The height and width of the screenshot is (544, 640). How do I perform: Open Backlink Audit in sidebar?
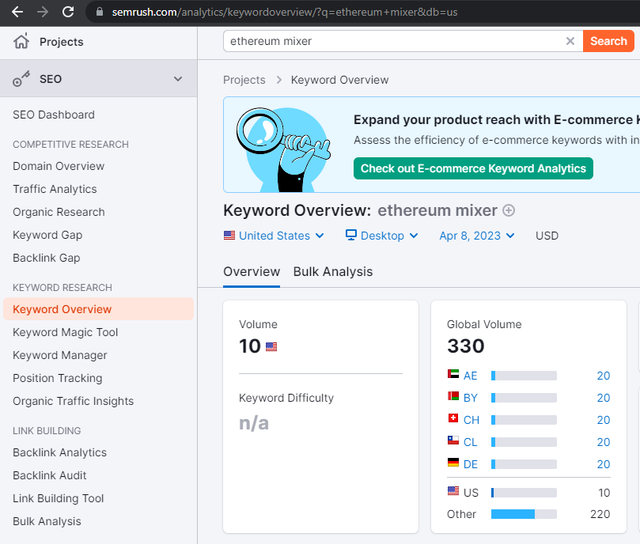(49, 475)
